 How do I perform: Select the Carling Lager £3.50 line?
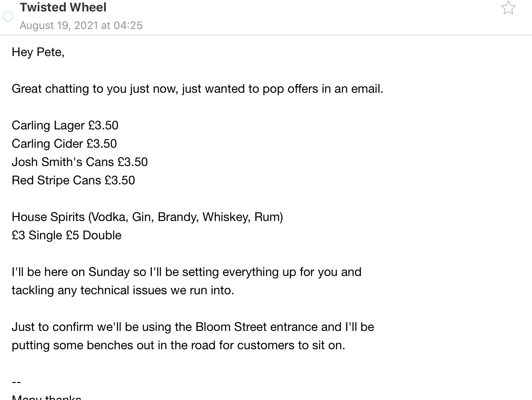[65, 125]
